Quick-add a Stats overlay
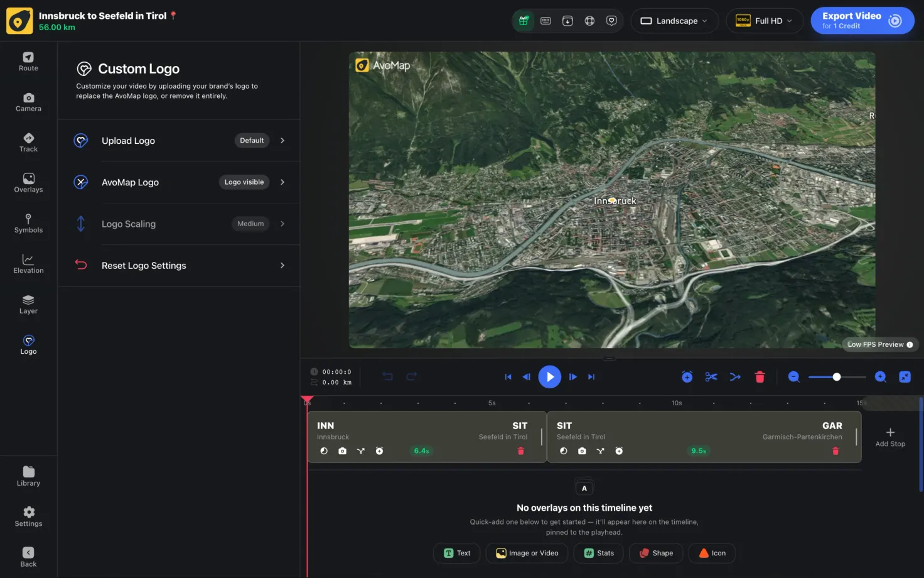The width and height of the screenshot is (924, 578). coord(599,553)
